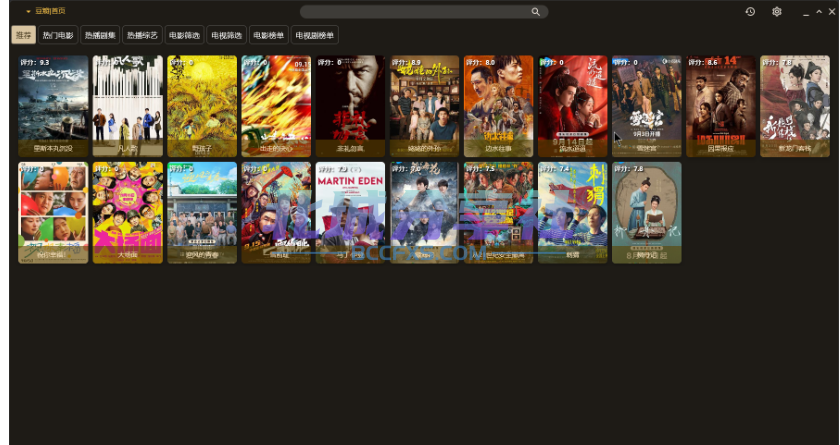
Task: Switch to the 热门电影 tab
Action: pos(58,35)
